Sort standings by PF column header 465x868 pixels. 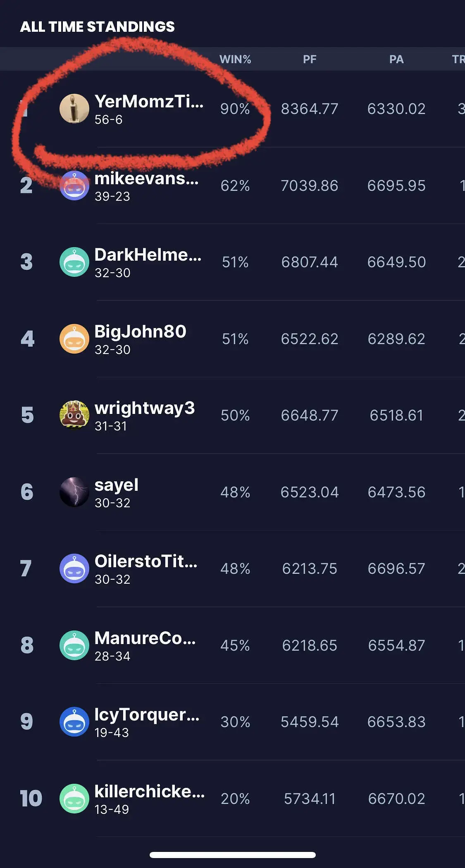tap(310, 59)
